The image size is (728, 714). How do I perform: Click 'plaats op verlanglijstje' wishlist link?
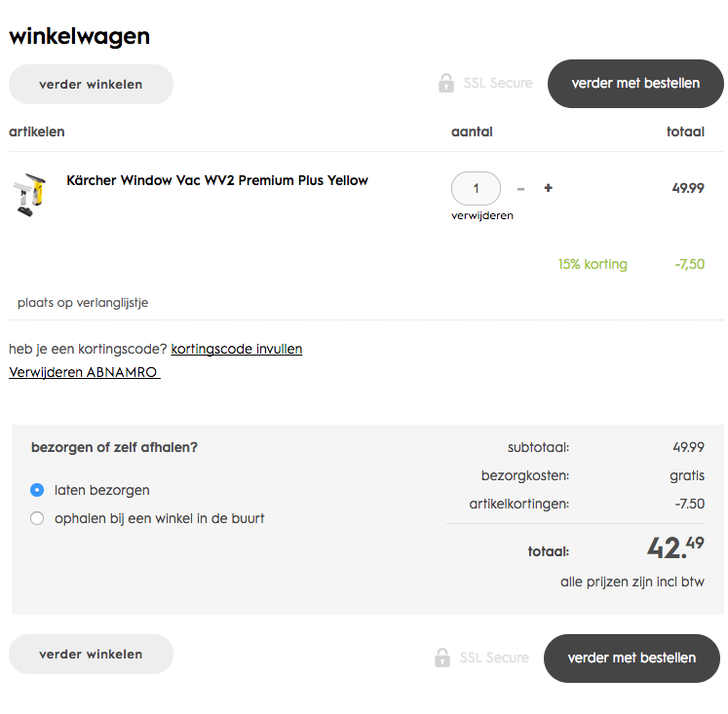pos(83,303)
